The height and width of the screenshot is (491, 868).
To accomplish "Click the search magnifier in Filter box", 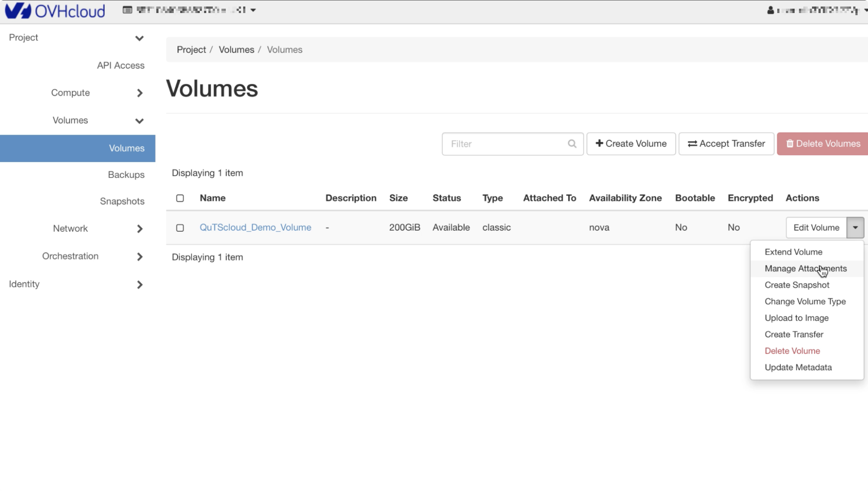I will (572, 144).
